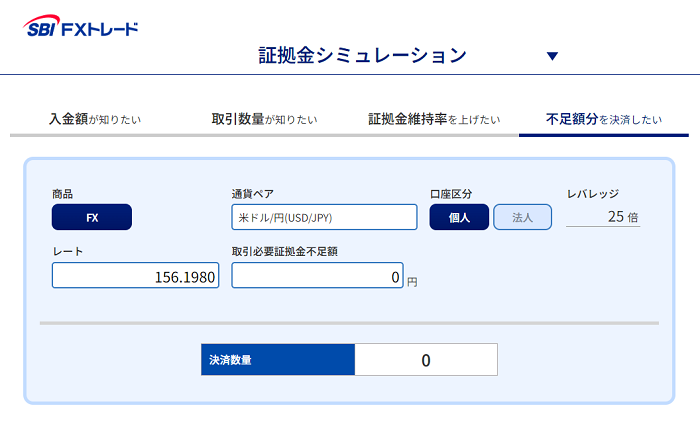Click the 商品 label above FX

click(x=62, y=194)
